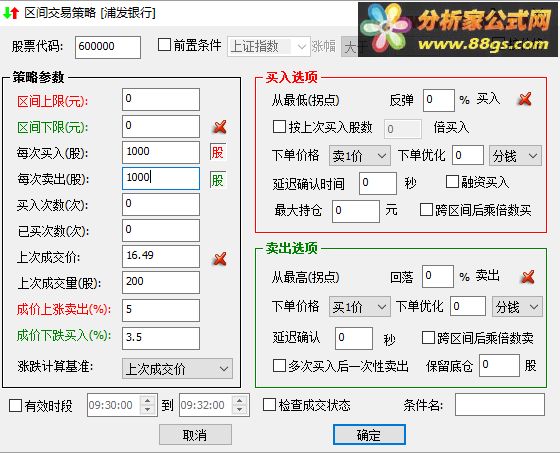Expand the 卖1价 下单价格 dropdown
The height and width of the screenshot is (453, 560).
click(359, 156)
